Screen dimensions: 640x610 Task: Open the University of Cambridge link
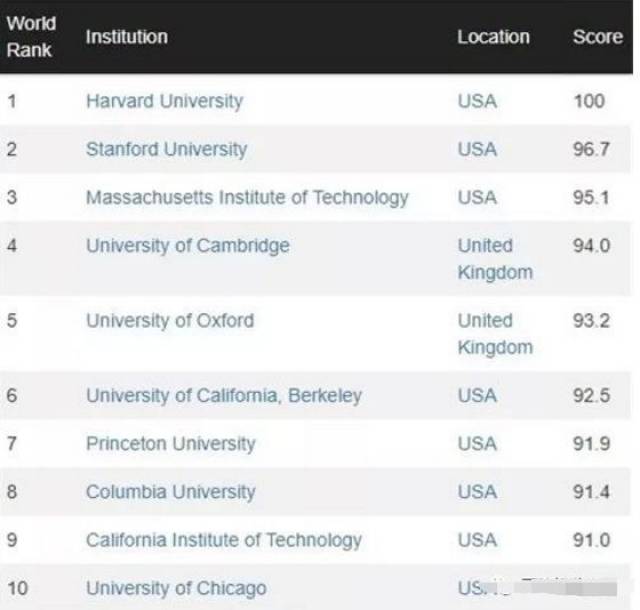187,245
